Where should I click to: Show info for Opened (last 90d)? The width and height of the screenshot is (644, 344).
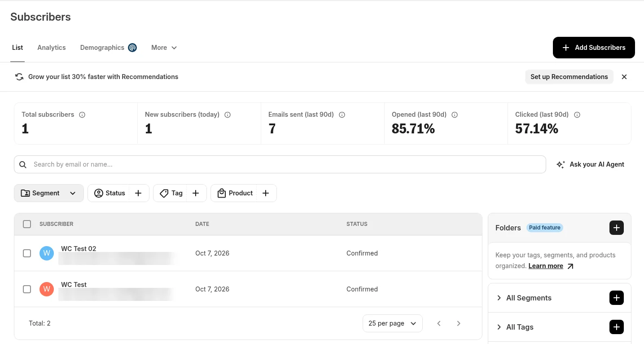coord(455,115)
